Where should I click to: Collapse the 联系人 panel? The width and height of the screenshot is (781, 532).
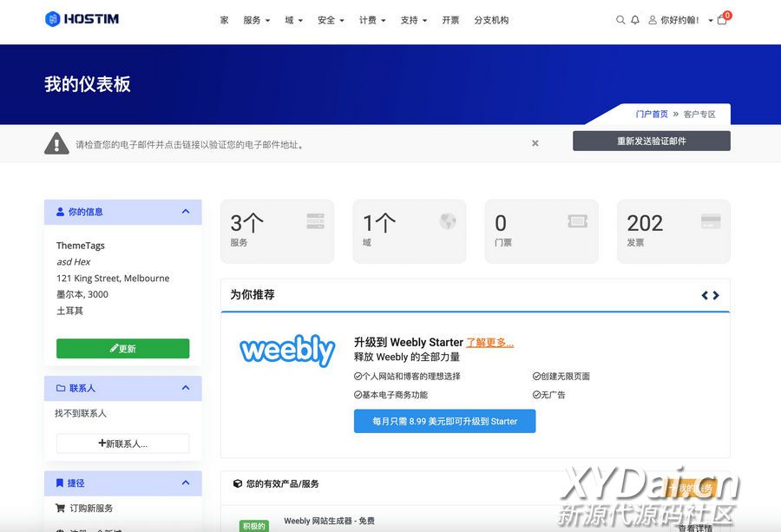pos(186,388)
